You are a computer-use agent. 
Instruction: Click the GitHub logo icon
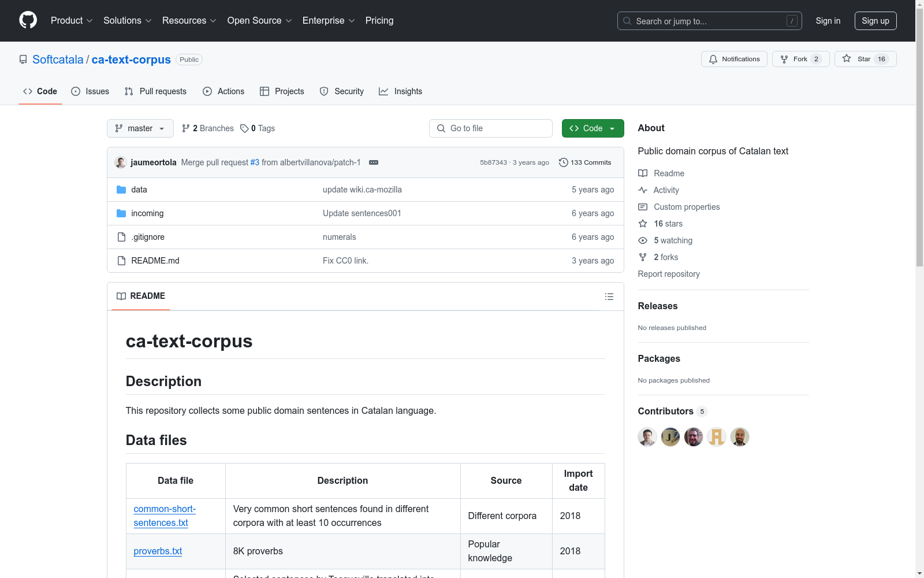28,20
